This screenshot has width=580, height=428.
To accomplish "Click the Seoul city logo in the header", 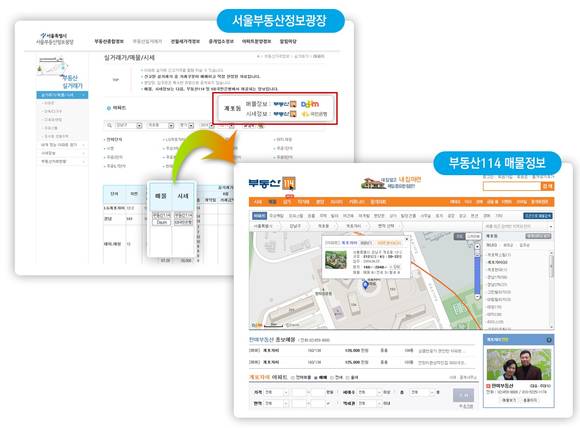I will tap(55, 39).
